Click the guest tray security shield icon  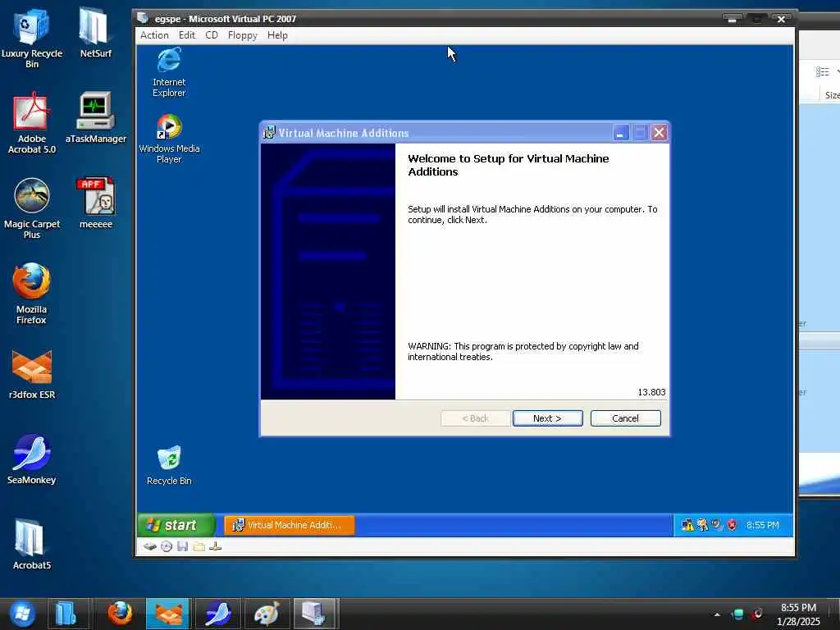[732, 525]
